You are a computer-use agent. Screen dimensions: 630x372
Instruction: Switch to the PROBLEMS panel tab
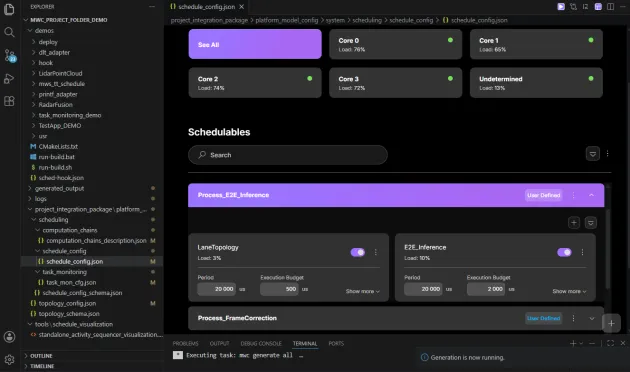pos(185,343)
